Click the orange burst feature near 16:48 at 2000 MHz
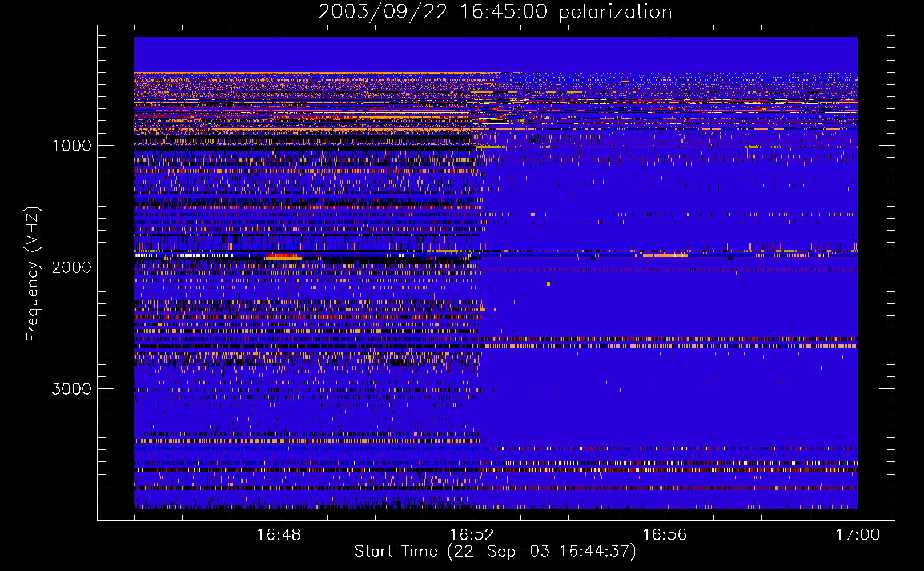 click(283, 258)
